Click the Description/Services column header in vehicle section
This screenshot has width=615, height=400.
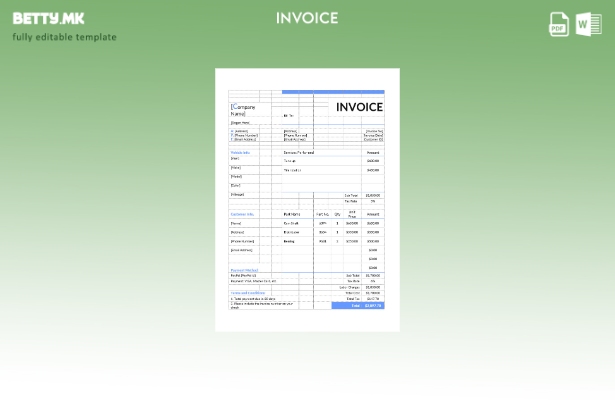pos(298,152)
